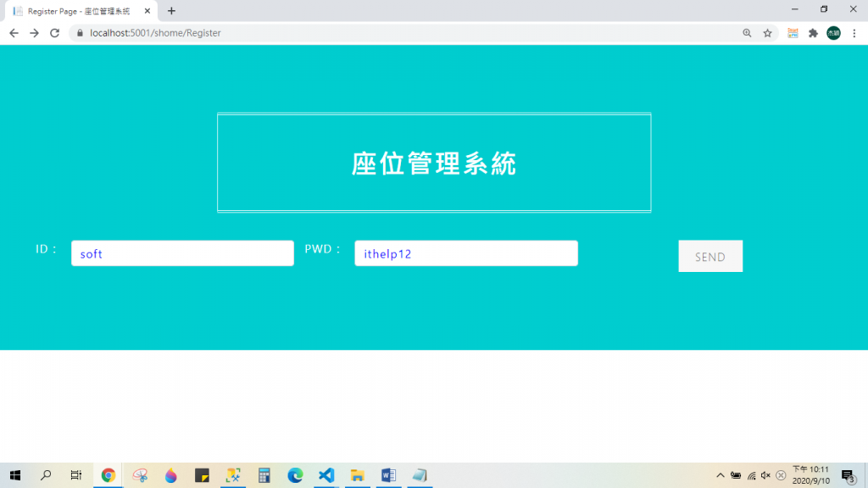Click the 座位管理系統 heading
The height and width of the screenshot is (488, 868).
(434, 164)
